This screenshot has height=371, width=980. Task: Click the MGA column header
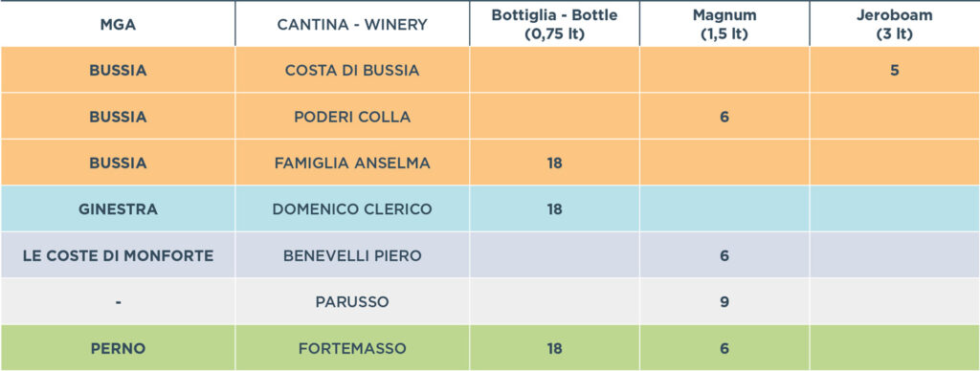tap(118, 25)
